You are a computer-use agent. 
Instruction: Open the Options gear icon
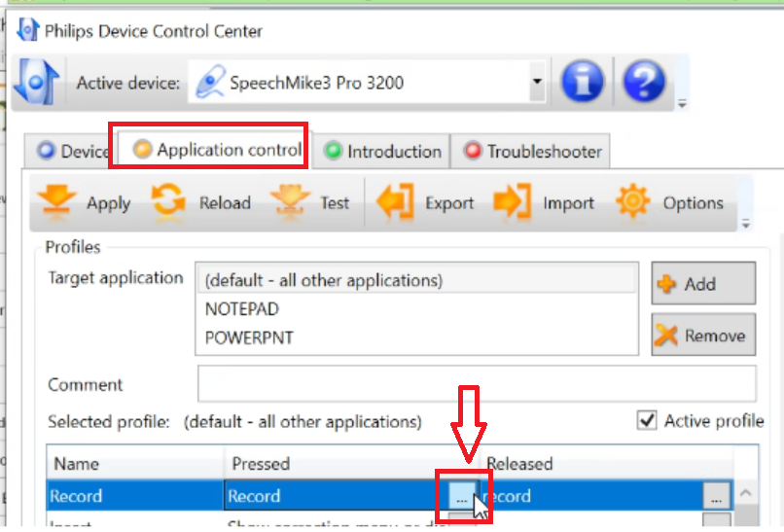(633, 202)
